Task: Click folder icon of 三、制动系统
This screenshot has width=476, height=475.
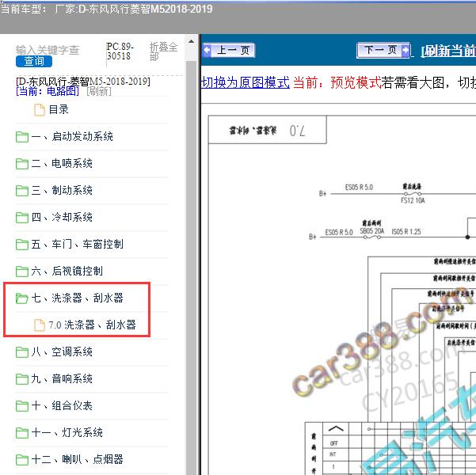Action: (22, 191)
